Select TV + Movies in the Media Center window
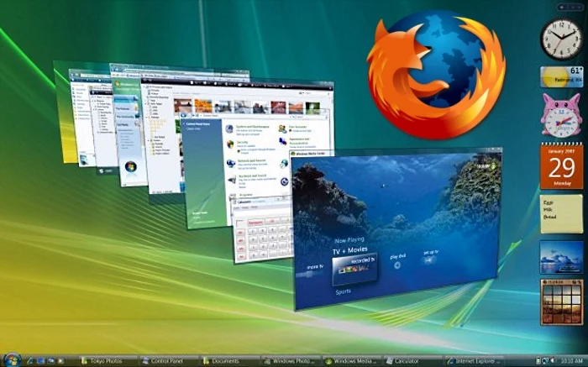Viewport: 588px width, 367px height. click(350, 250)
